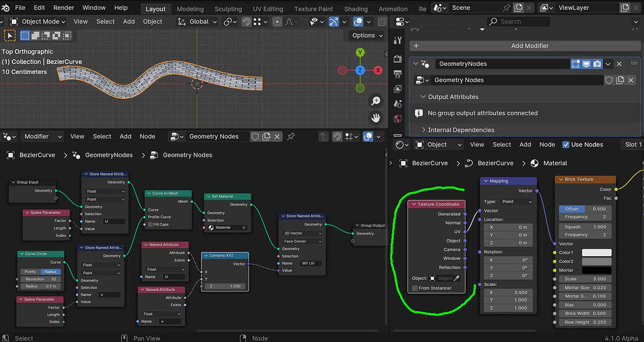
Task: Open the Scene properties tab icon
Action: (x=398, y=104)
